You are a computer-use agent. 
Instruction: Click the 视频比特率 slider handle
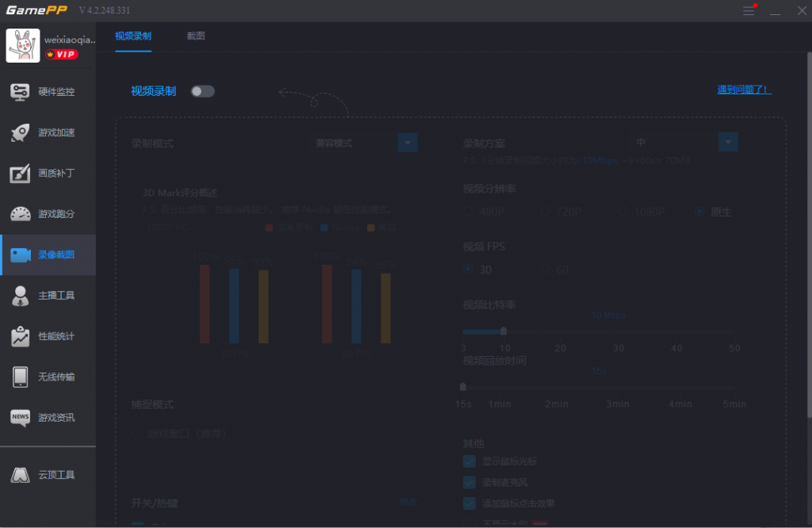[504, 331]
